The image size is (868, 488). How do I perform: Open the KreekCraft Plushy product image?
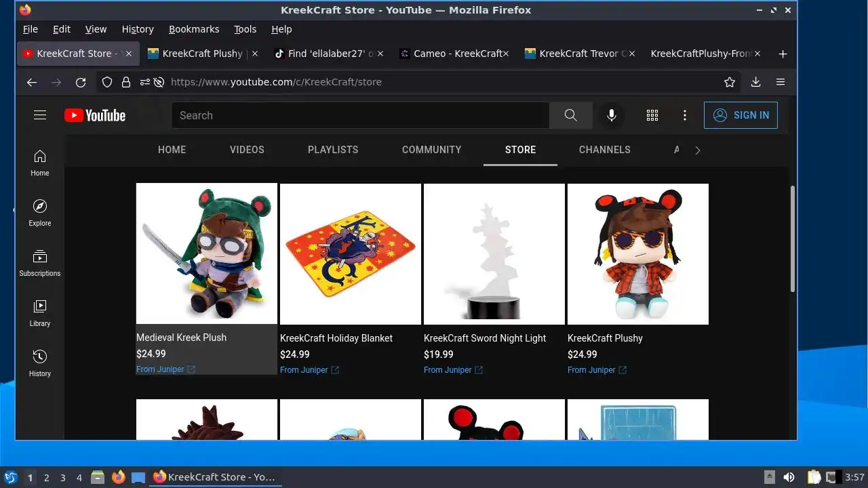click(x=638, y=254)
